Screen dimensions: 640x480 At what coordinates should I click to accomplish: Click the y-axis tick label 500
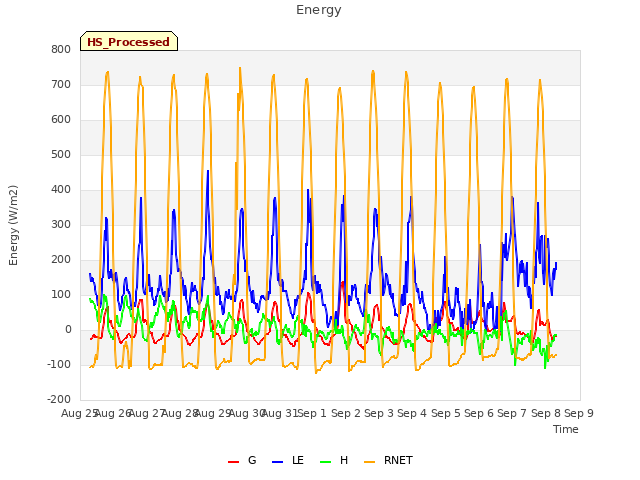61,155
